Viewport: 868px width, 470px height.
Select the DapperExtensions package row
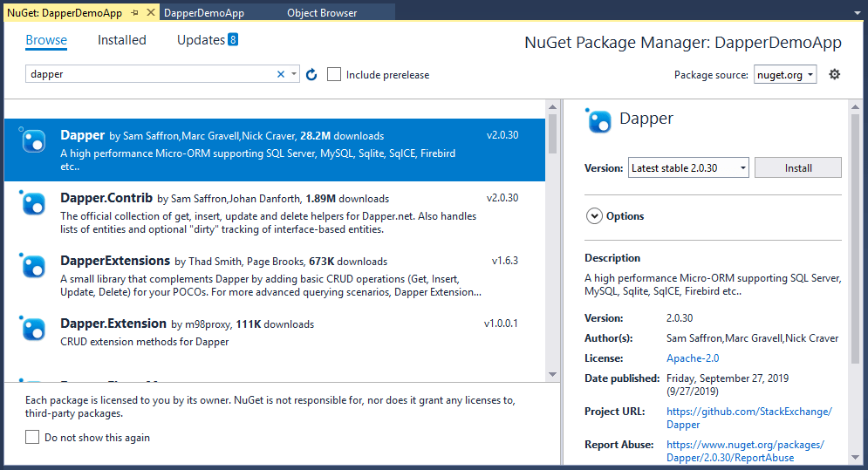coord(275,276)
